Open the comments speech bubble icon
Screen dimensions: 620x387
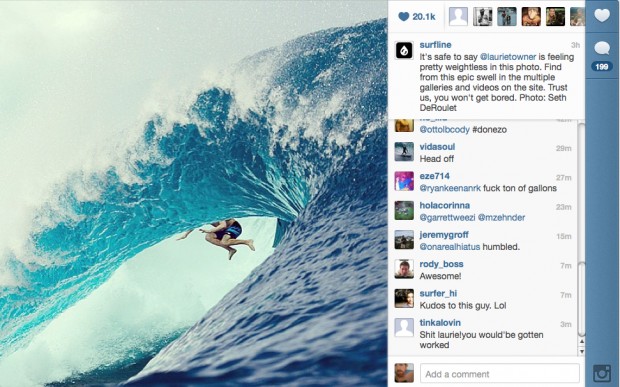[602, 48]
